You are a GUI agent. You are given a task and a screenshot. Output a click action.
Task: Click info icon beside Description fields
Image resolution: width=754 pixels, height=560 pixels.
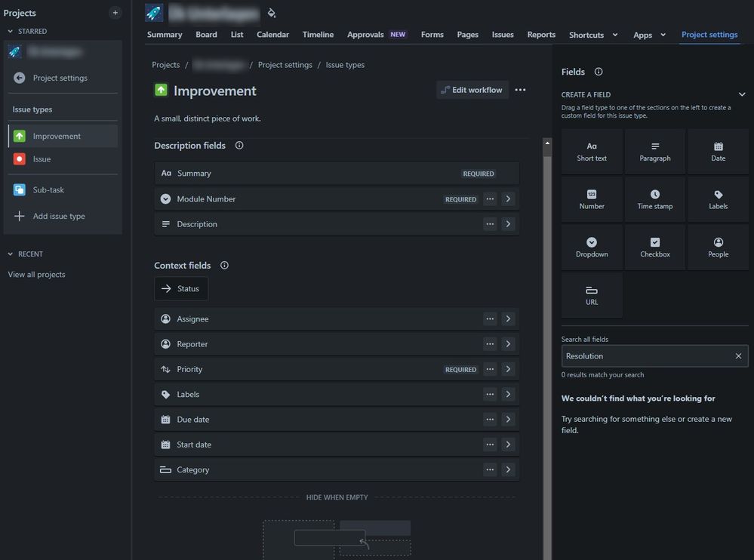tap(239, 145)
